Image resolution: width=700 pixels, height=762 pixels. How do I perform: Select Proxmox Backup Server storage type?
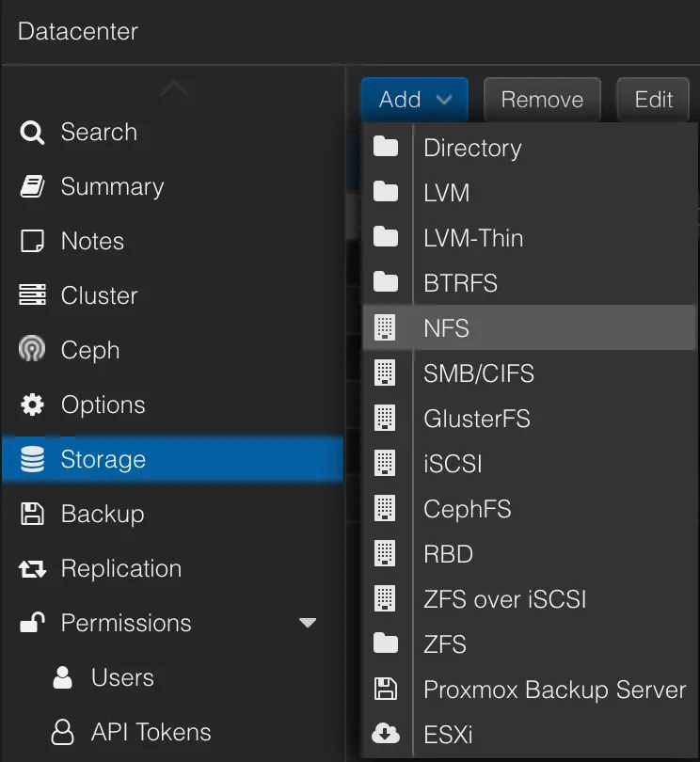[555, 690]
